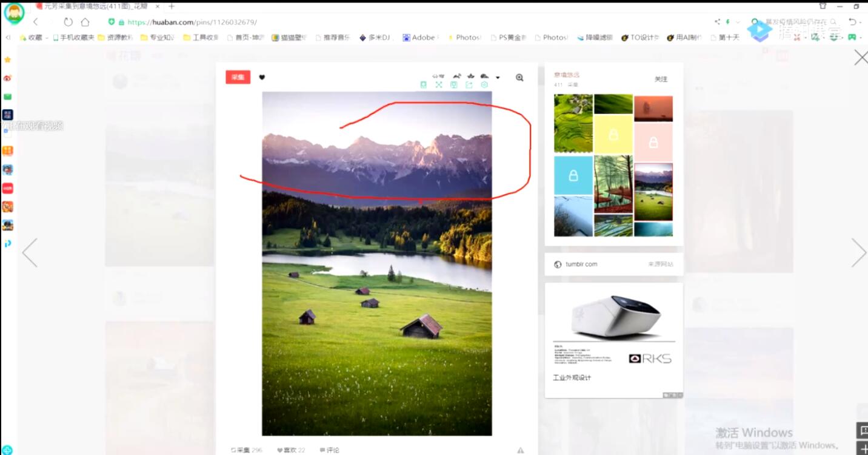
Task: Click the browser refresh icon
Action: point(68,22)
